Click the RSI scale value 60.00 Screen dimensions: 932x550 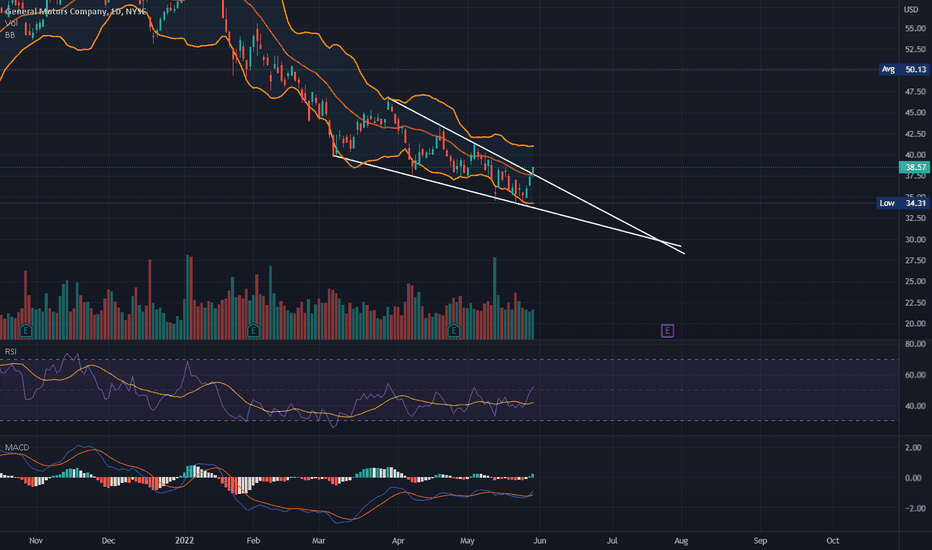(915, 375)
